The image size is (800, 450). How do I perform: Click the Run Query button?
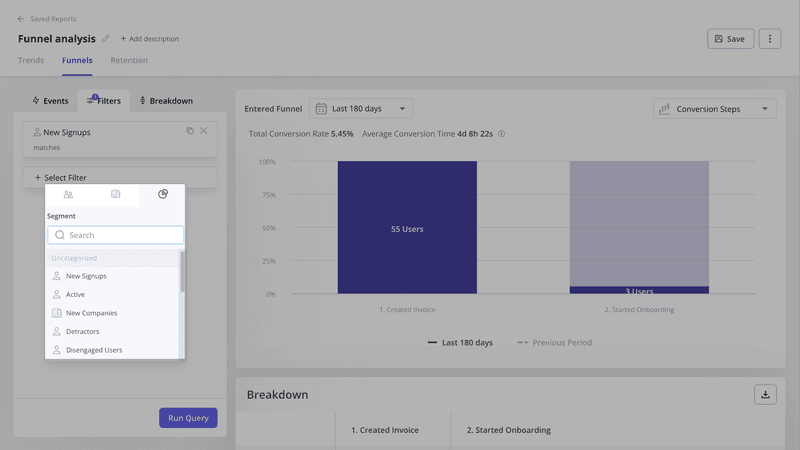click(x=188, y=418)
